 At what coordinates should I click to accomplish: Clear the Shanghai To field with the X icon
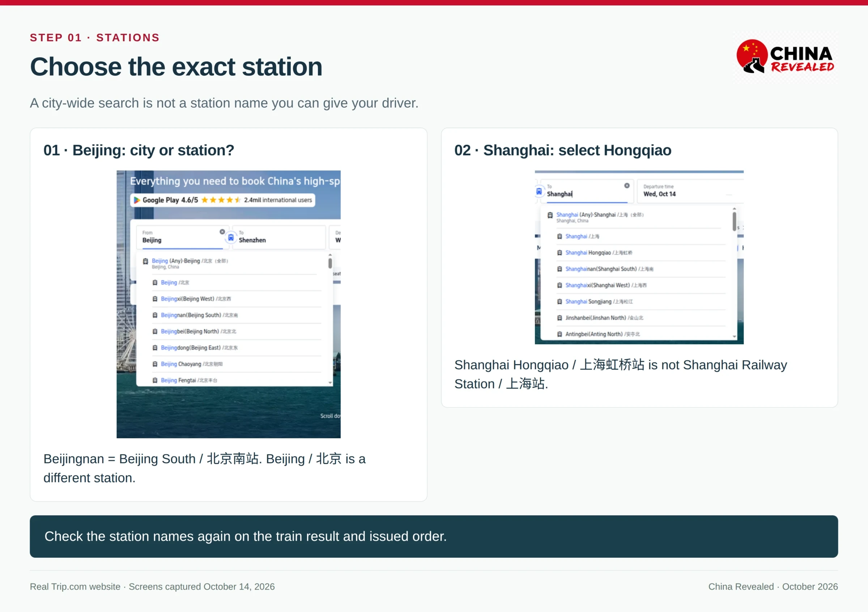(x=627, y=186)
